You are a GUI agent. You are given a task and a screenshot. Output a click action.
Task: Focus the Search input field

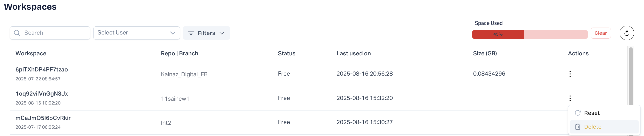point(55,33)
